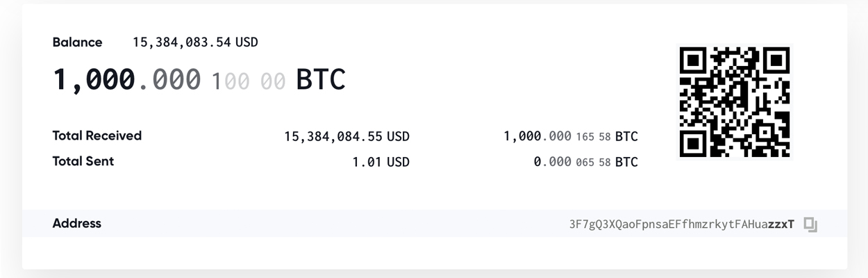The height and width of the screenshot is (278, 868).
Task: Click the large BTC unit label
Action: [x=321, y=80]
